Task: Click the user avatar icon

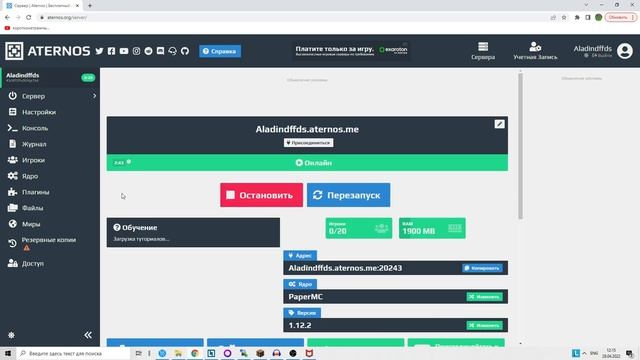Action: pos(624,51)
